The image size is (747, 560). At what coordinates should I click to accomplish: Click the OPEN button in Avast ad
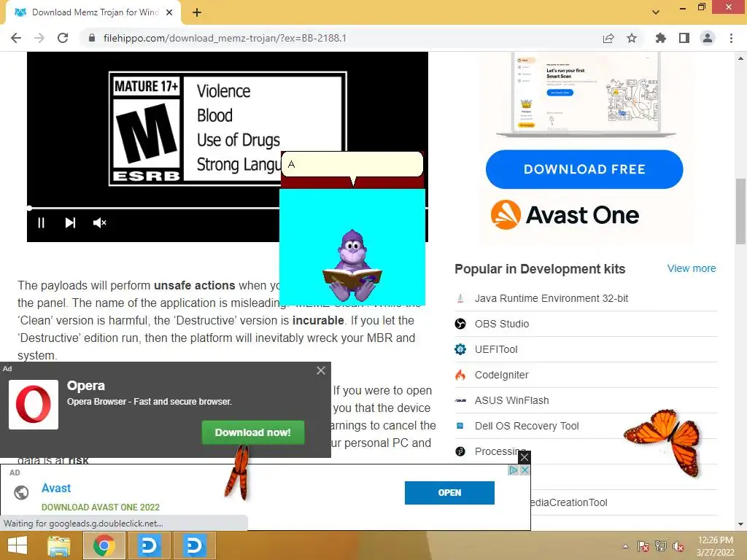[x=449, y=492]
